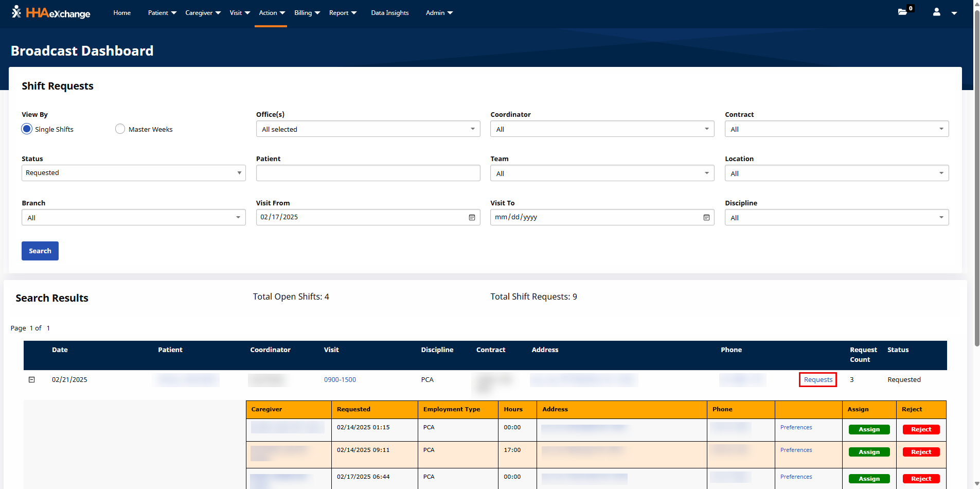Open the Billing menu
This screenshot has height=489, width=980.
tap(307, 13)
